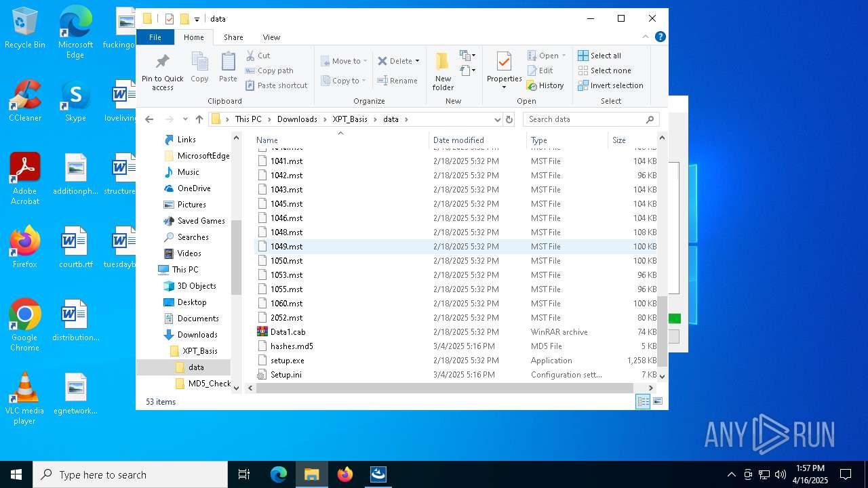Select the file setup.exe
868x488 pixels.
tap(287, 361)
